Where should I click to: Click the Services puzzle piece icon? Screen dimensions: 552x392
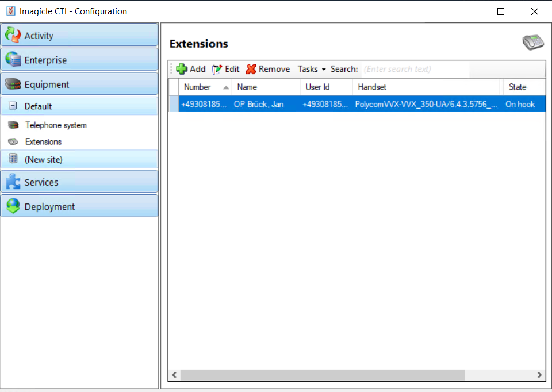13,182
